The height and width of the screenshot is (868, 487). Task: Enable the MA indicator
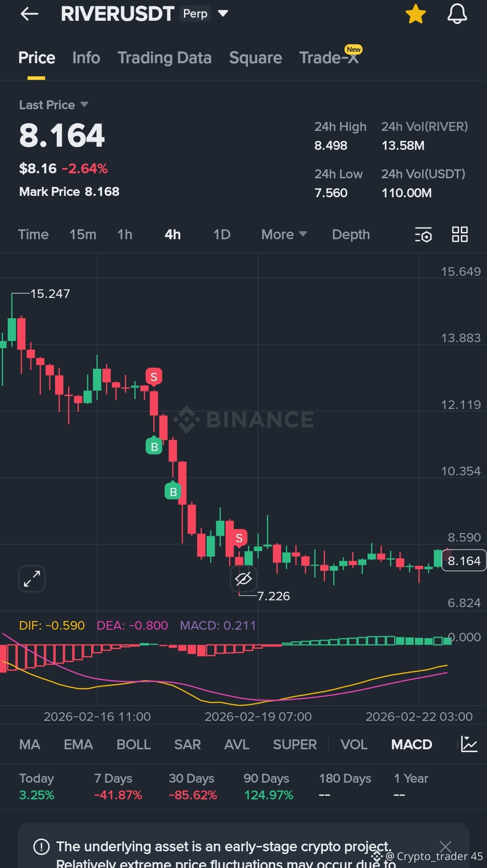30,744
